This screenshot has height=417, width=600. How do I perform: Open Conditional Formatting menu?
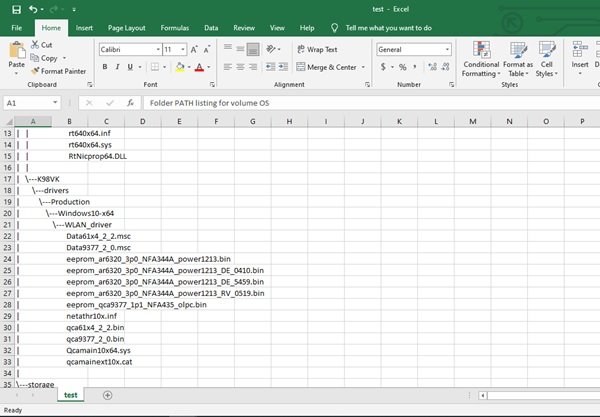click(481, 59)
